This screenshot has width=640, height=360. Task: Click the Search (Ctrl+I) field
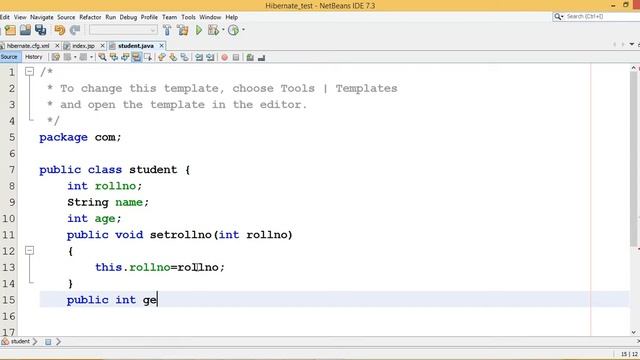click(x=601, y=17)
